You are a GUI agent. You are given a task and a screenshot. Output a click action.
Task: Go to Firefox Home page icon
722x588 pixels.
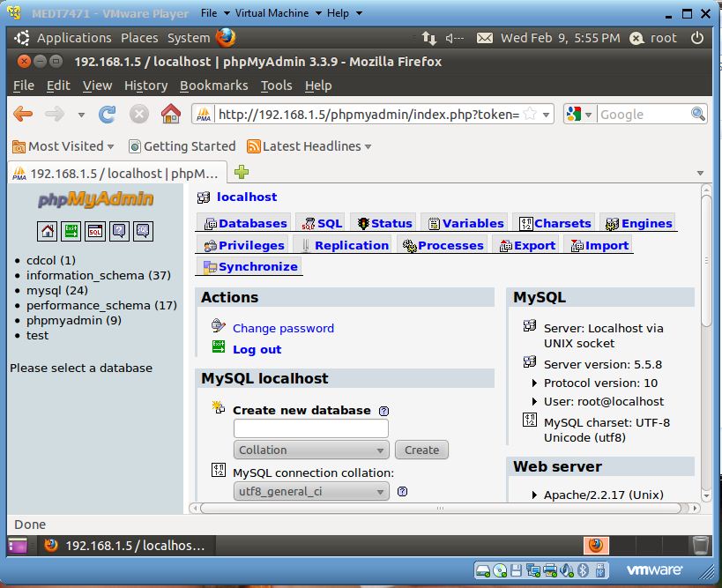pyautogui.click(x=171, y=114)
